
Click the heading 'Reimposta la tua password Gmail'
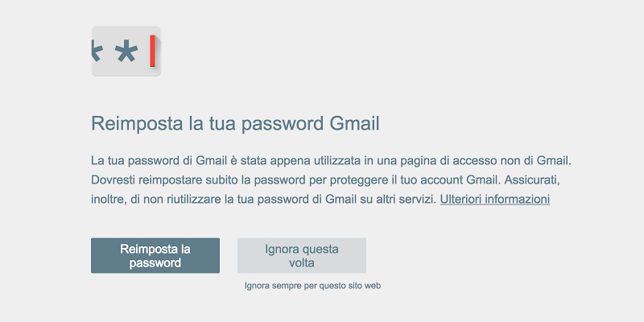(235, 124)
